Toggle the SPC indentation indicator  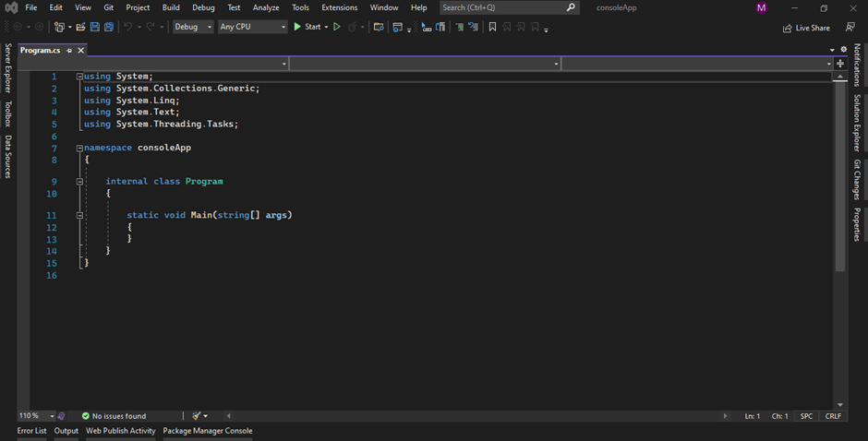tap(806, 416)
